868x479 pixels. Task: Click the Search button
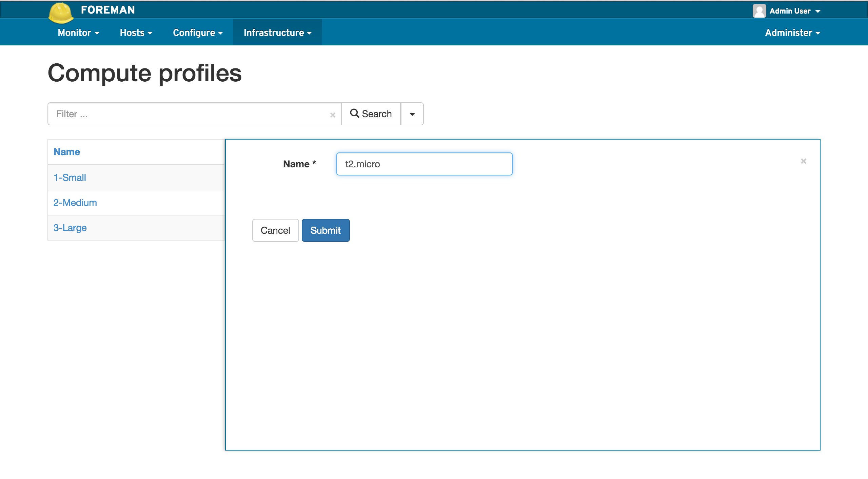click(371, 114)
